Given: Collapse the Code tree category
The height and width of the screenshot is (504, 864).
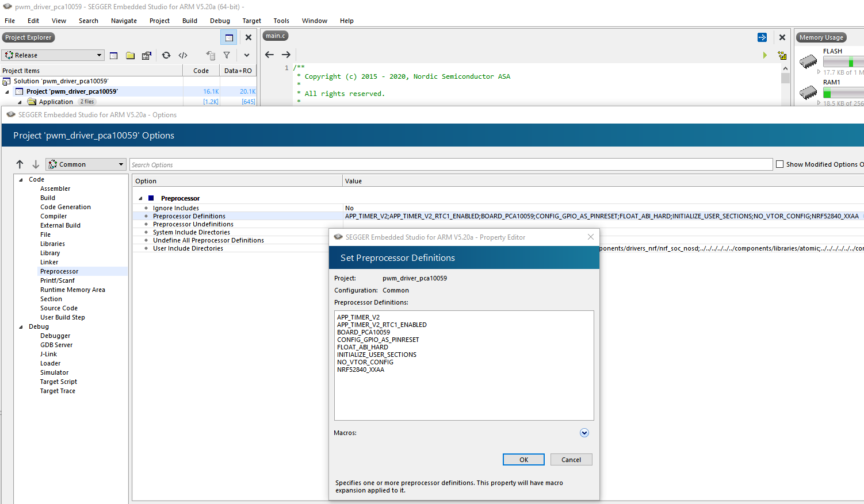Looking at the screenshot, I should pos(21,180).
